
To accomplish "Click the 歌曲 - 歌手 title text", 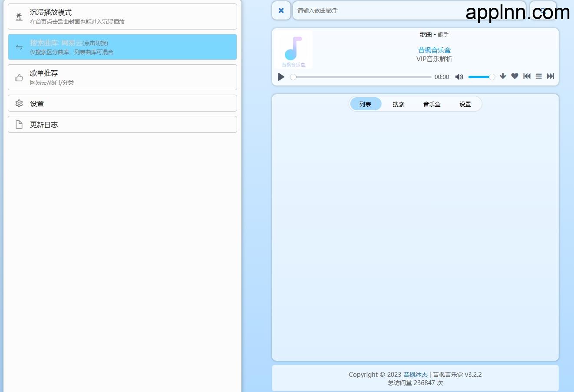I will 435,34.
